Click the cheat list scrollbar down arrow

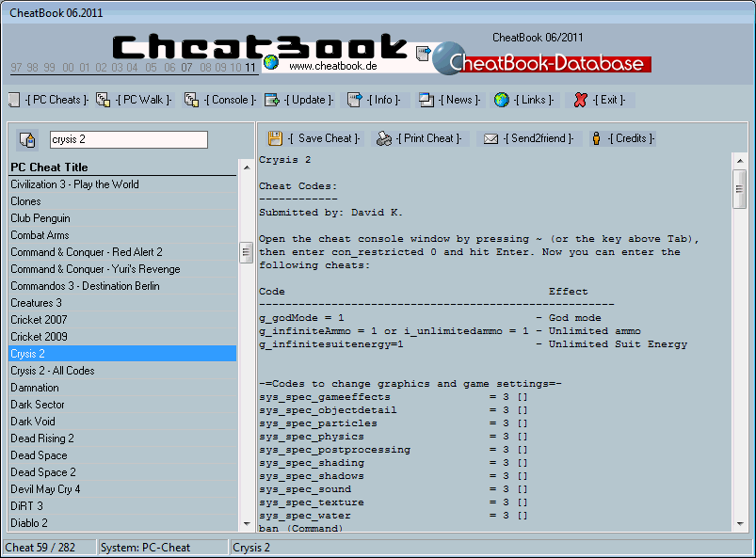tap(247, 524)
